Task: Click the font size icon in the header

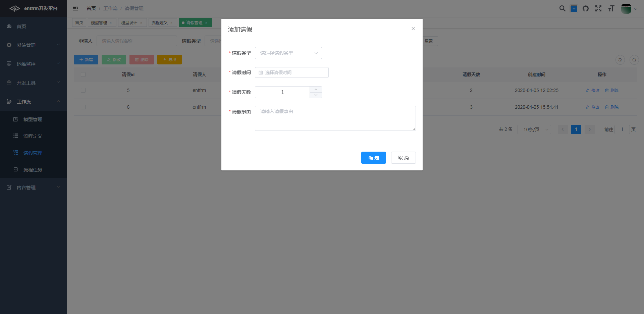Action: [611, 8]
